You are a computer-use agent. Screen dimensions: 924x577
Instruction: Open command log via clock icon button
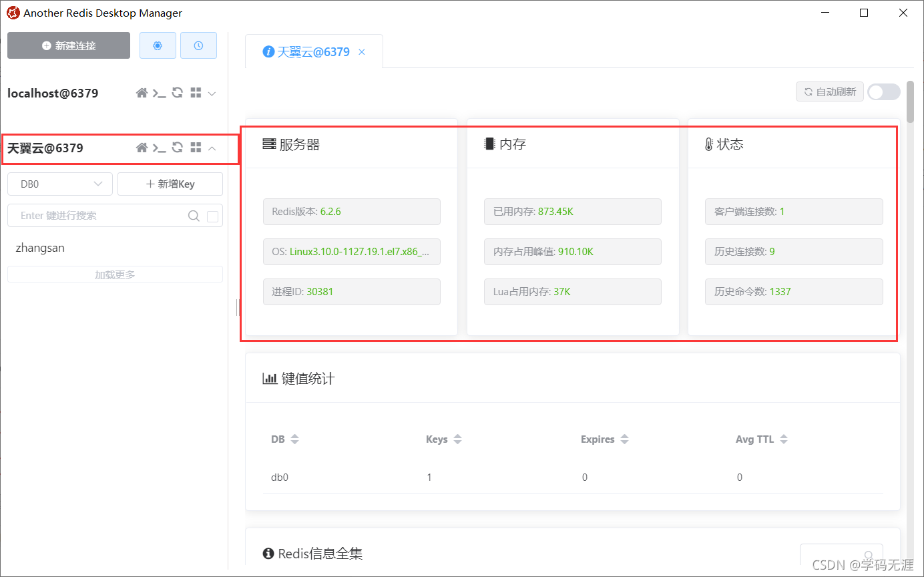tap(198, 45)
